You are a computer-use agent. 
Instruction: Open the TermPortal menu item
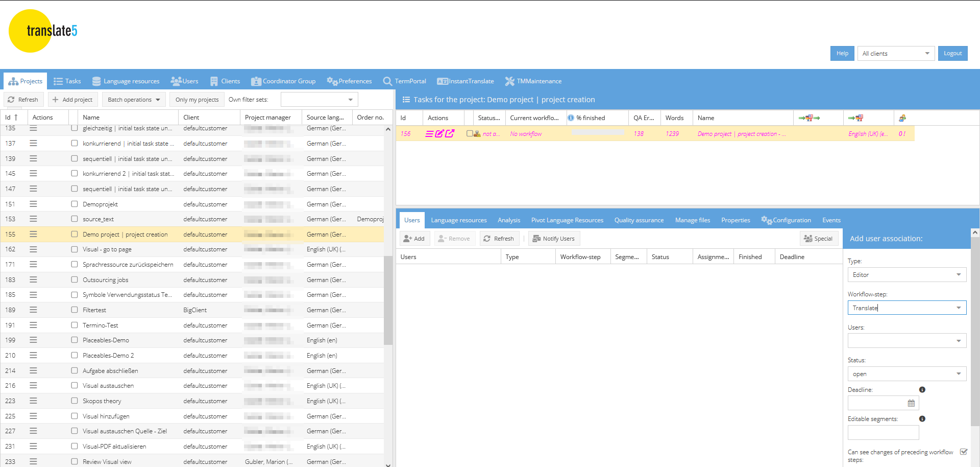click(x=404, y=81)
